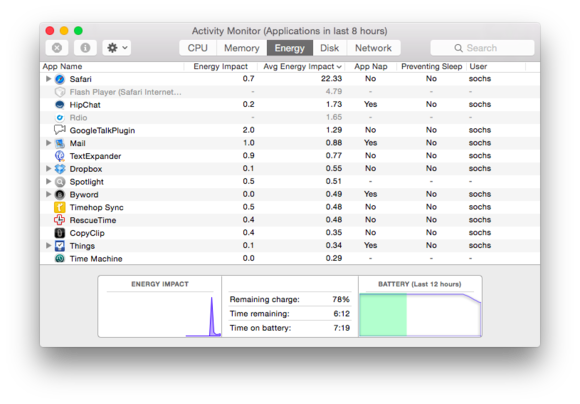Image resolution: width=580 pixels, height=404 pixels.
Task: Select the TextExpander row
Action: 290,156
